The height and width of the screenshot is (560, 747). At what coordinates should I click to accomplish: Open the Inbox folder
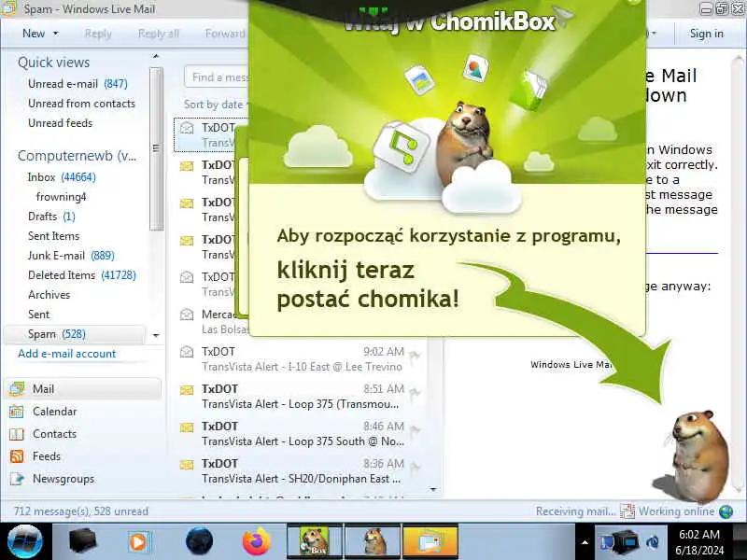pos(62,177)
